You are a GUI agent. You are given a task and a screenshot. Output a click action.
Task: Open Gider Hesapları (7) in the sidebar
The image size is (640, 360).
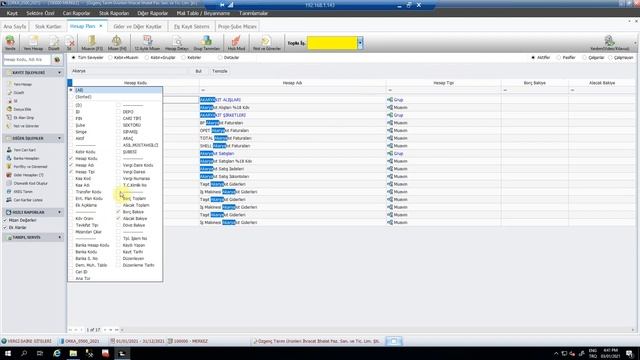[28, 175]
